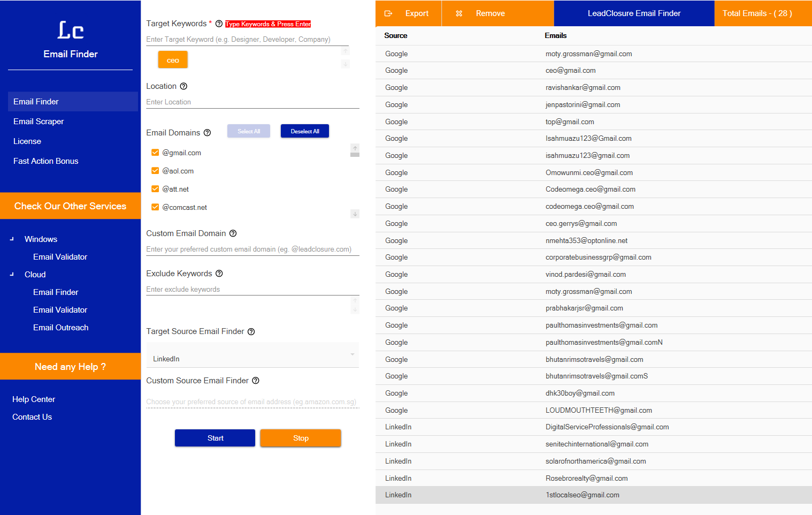The image size is (812, 515).
Task: Select the ravishankar@gmail.com row
Action: tap(594, 88)
